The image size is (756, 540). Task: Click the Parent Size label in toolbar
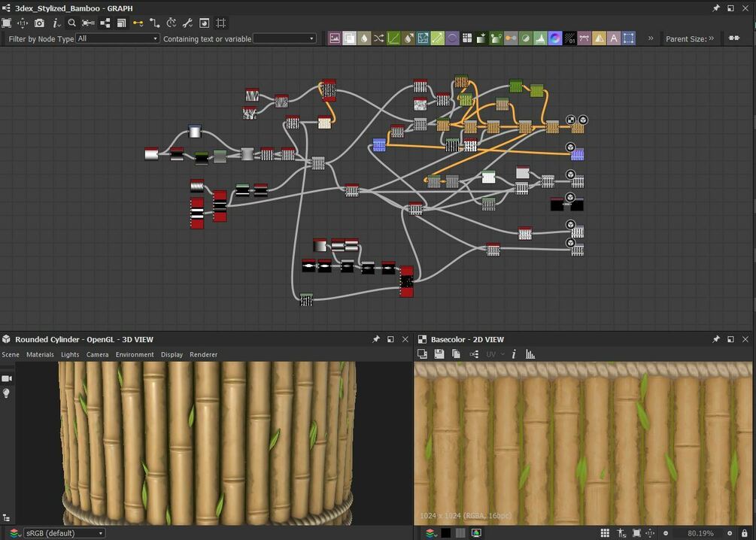686,38
